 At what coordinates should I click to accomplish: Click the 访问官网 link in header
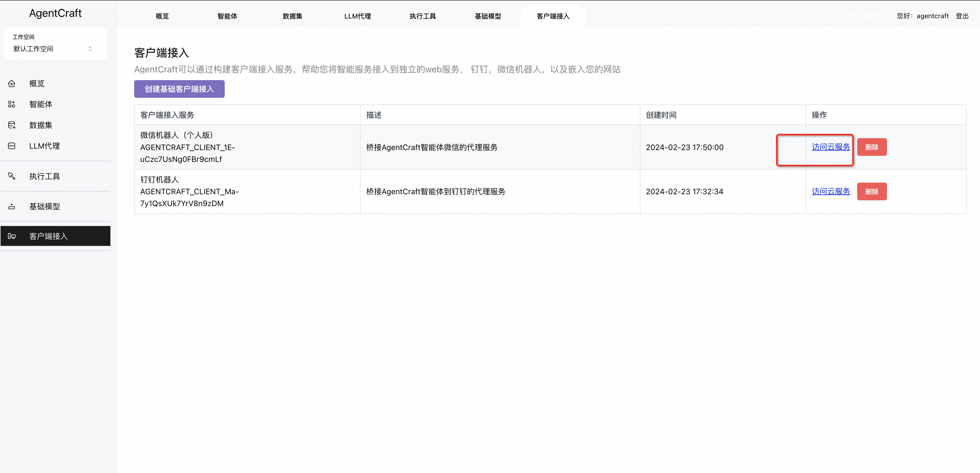(x=865, y=16)
